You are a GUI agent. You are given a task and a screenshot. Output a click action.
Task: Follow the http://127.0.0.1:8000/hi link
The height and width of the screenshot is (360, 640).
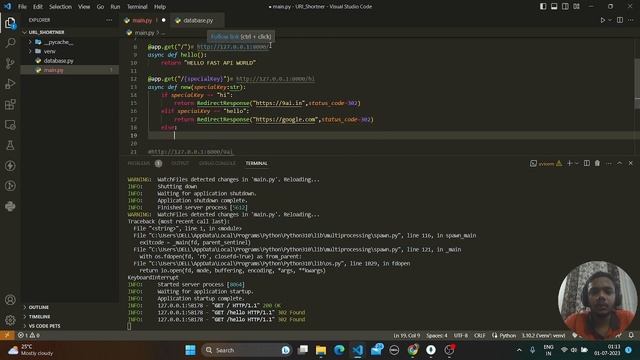pyautogui.click(x=276, y=79)
